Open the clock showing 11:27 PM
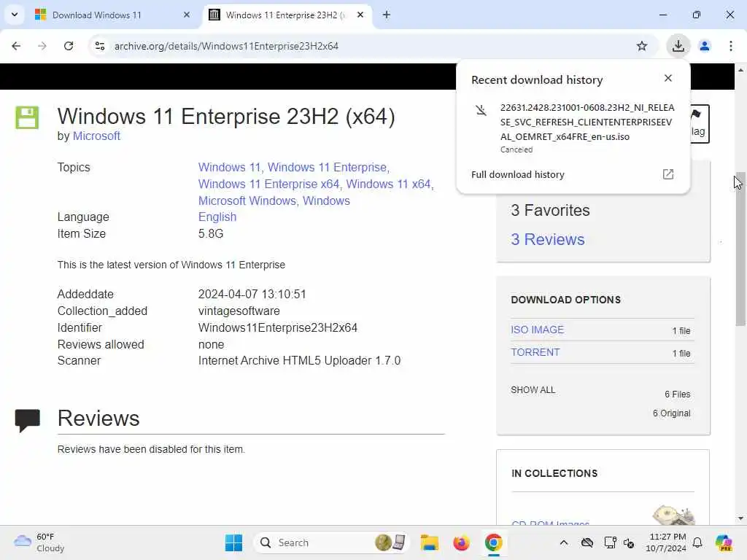The image size is (747, 560). point(666,542)
